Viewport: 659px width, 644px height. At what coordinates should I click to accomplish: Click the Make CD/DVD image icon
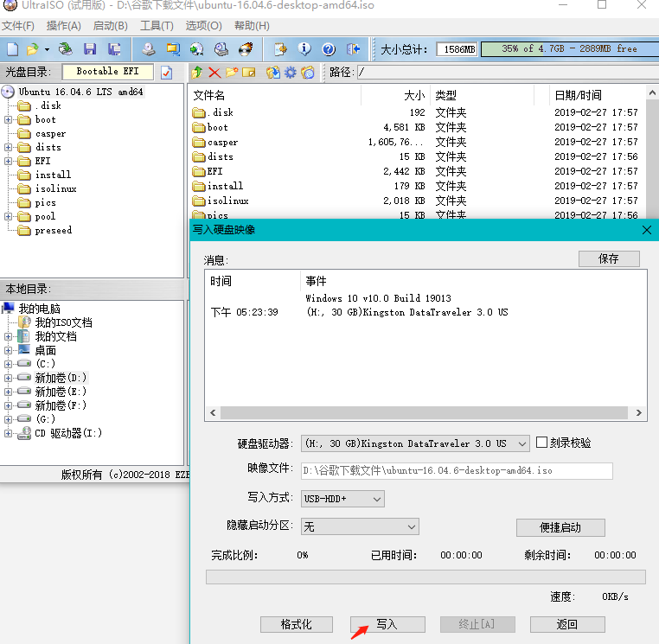(x=148, y=49)
